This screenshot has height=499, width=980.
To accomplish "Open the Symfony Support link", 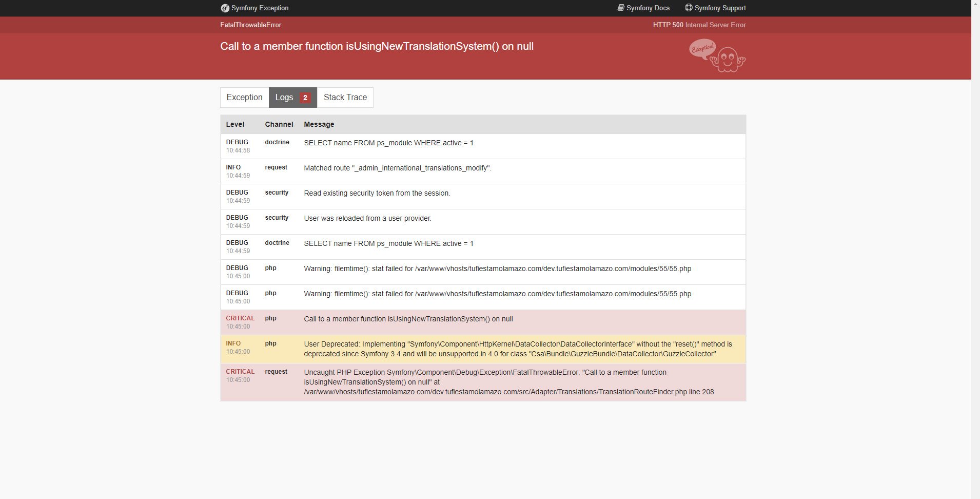I will click(x=715, y=8).
